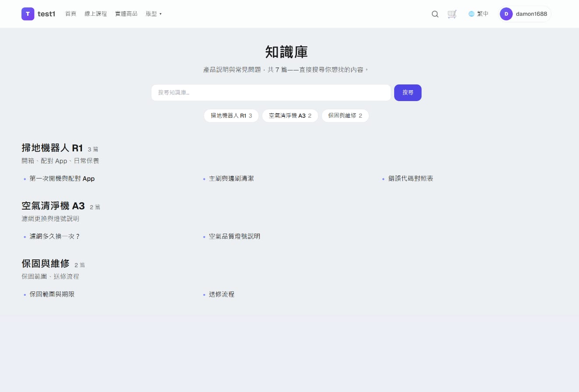Click the purple 搜尋 button
Viewport: 579px width, 392px height.
click(x=408, y=93)
